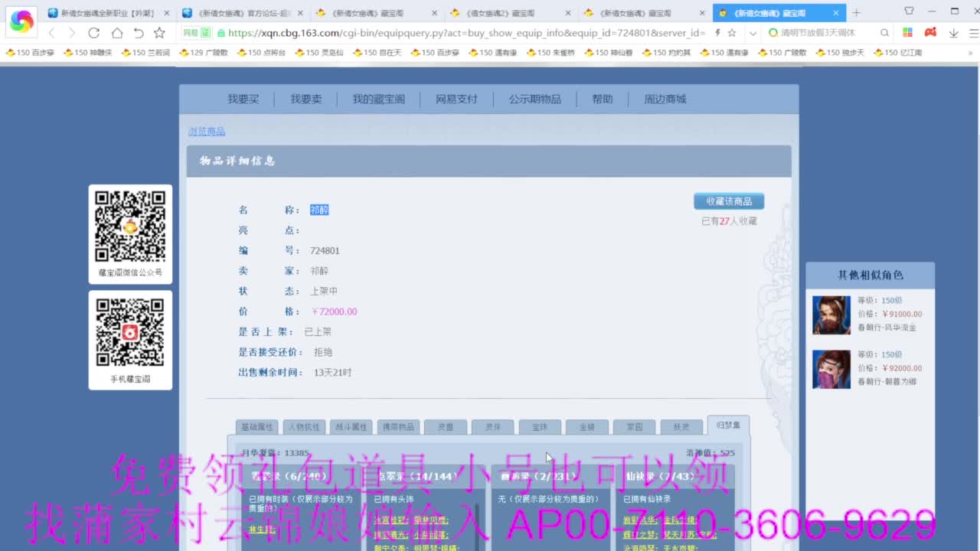The width and height of the screenshot is (980, 551).
Task: Open the 周边商城 navigation item
Action: (x=665, y=99)
